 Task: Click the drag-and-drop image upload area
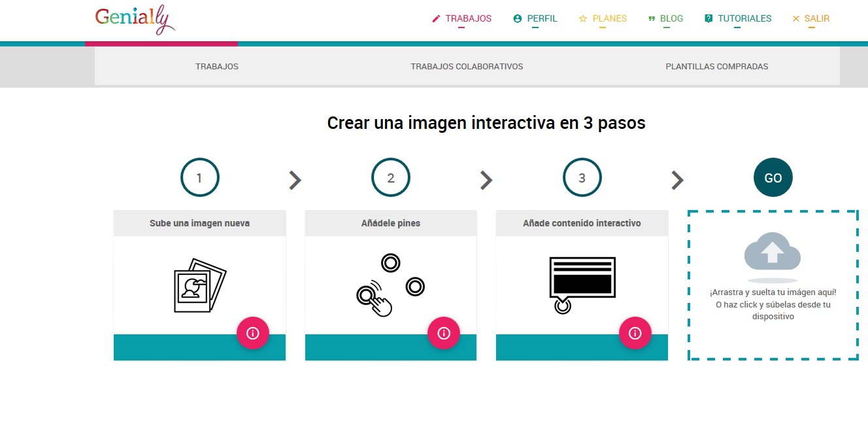coord(773,285)
